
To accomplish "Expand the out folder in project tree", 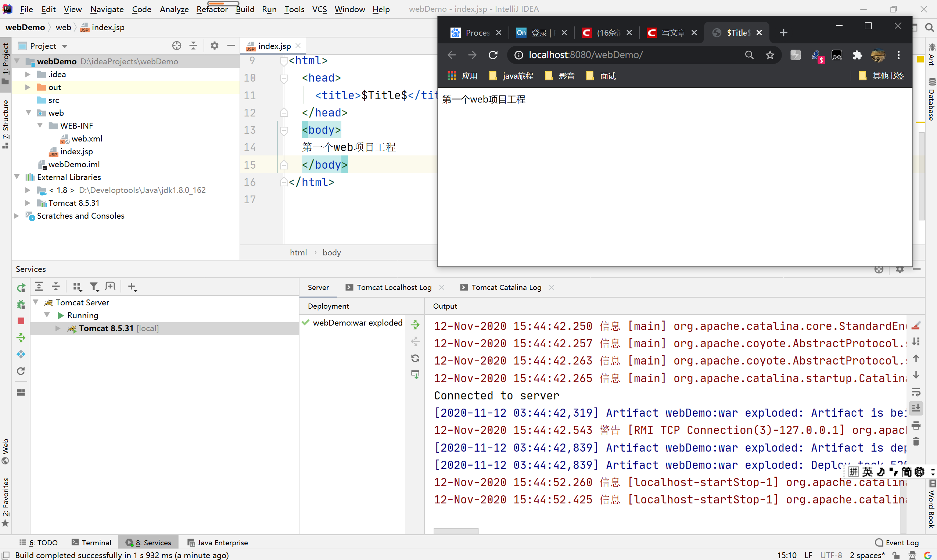I will coord(28,87).
